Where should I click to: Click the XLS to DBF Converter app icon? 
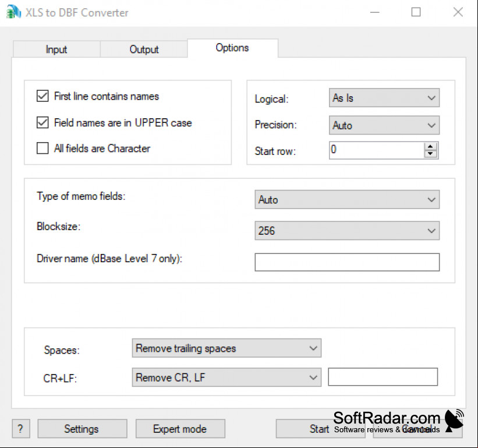14,12
